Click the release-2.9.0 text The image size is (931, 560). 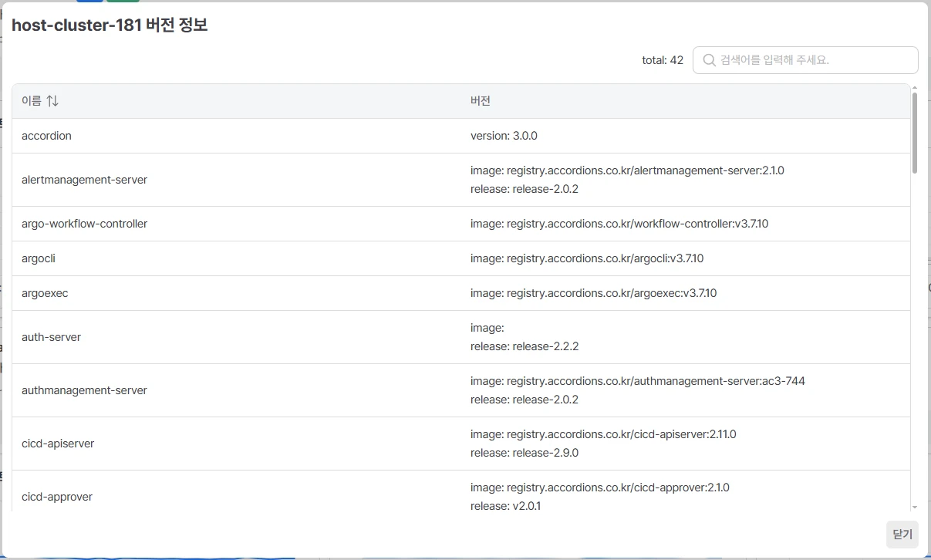(x=525, y=453)
